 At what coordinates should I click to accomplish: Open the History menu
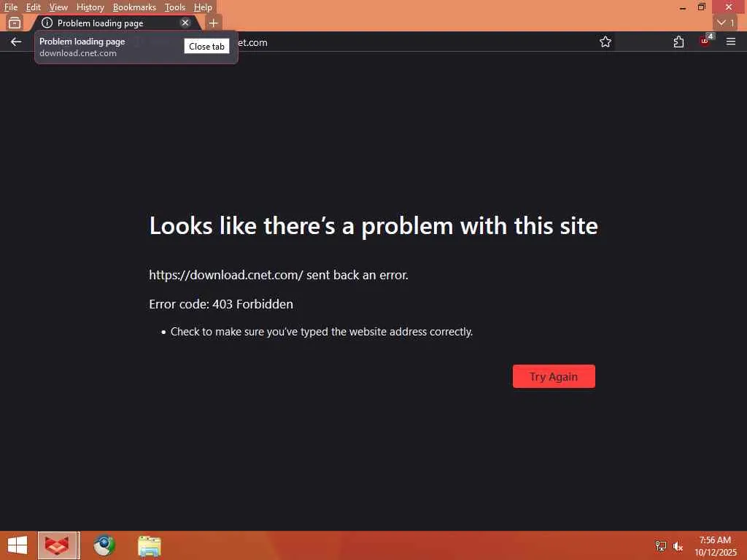pos(90,7)
